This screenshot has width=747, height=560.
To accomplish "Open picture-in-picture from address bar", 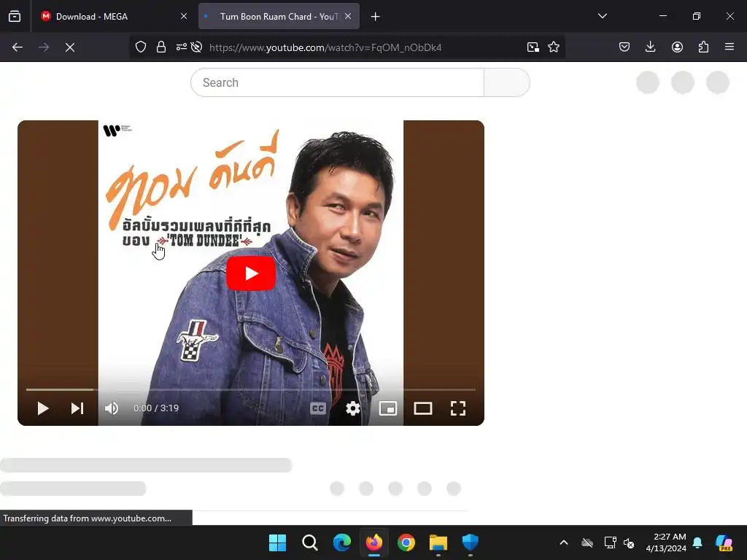I will pos(533,47).
